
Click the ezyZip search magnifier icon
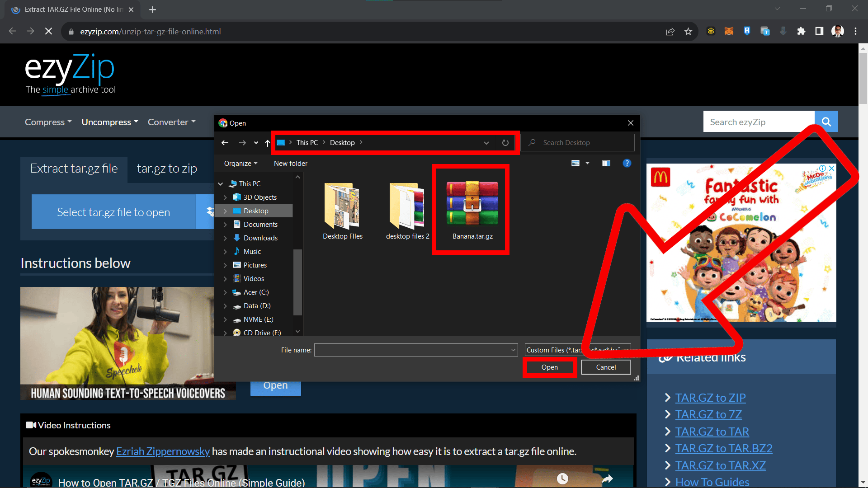coord(826,121)
